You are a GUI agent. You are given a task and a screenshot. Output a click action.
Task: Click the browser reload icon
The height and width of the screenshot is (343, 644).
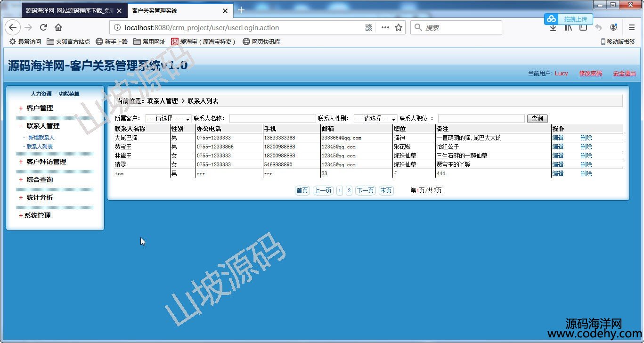(x=43, y=27)
